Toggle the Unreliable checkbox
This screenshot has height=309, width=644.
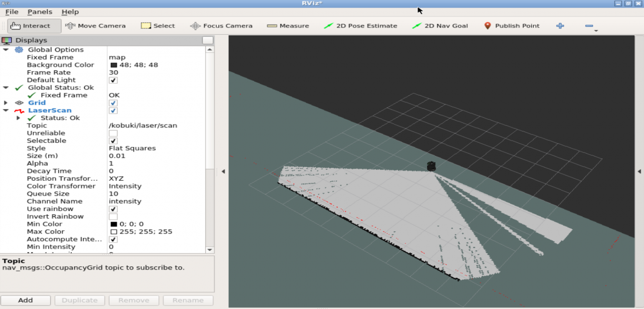click(x=113, y=133)
